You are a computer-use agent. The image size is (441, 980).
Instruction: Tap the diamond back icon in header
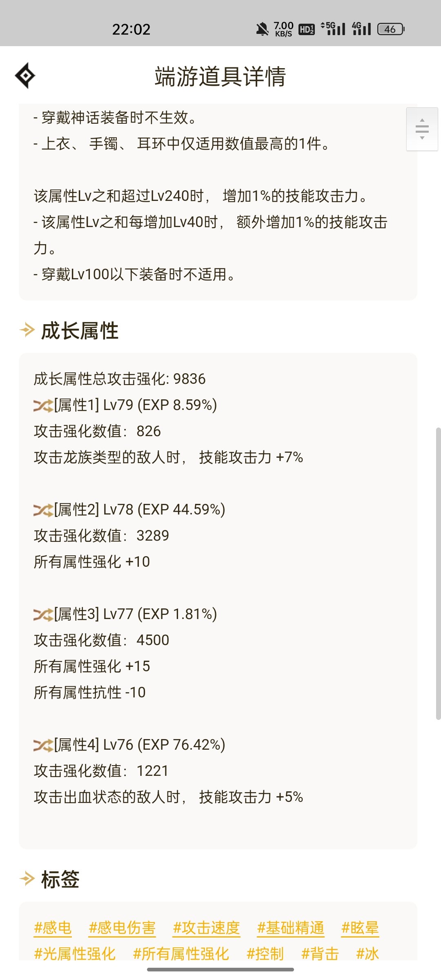point(25,76)
